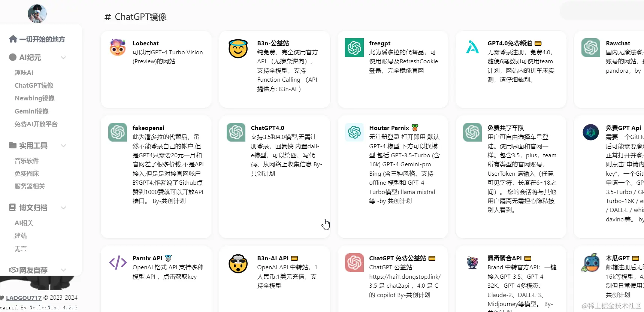The height and width of the screenshot is (312, 644).
Task: Click the Rawchat logo icon
Action: pos(591,48)
